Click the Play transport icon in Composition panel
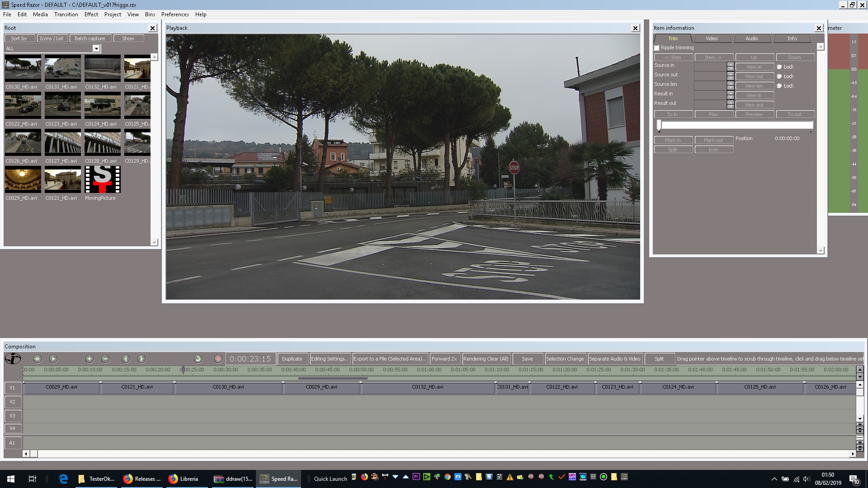 tap(53, 359)
